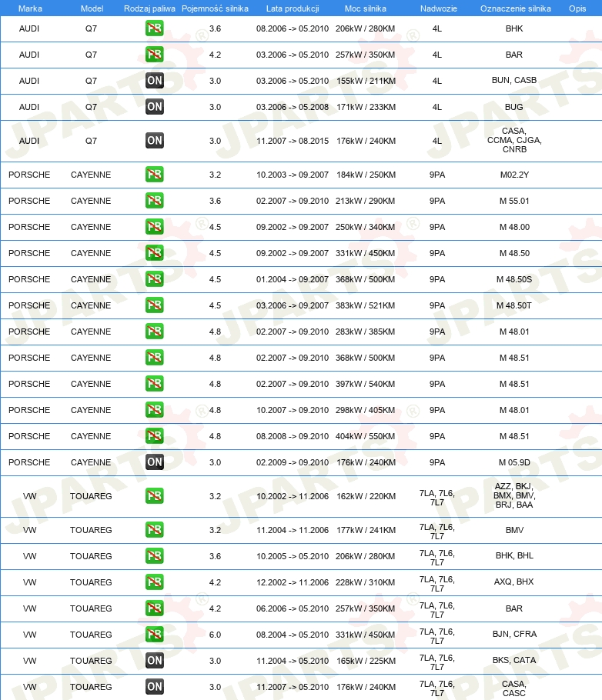602x700 pixels.
Task: Click the Model column header
Action: pos(92,8)
